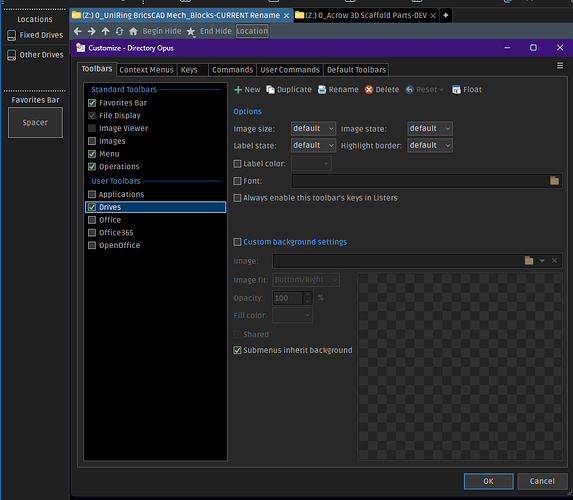Open the Image size dropdown
Image resolution: width=573 pixels, height=500 pixels.
(x=314, y=129)
